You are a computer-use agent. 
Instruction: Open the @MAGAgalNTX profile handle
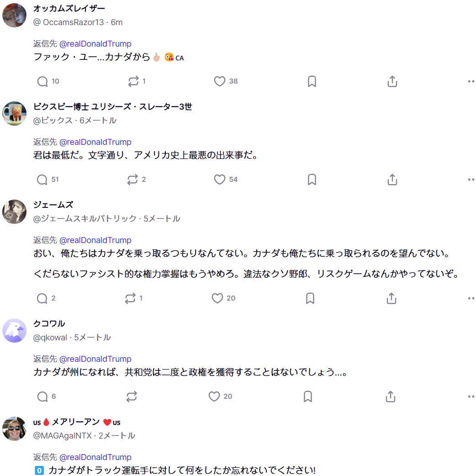62,436
